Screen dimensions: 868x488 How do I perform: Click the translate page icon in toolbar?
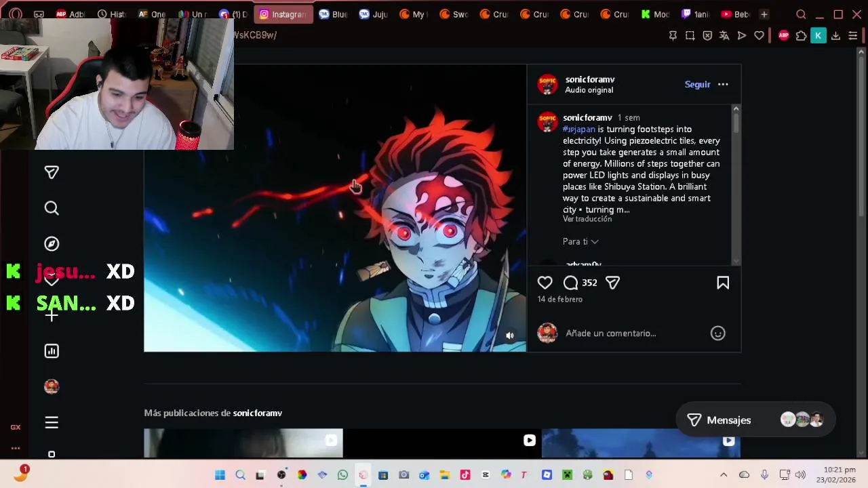(724, 35)
